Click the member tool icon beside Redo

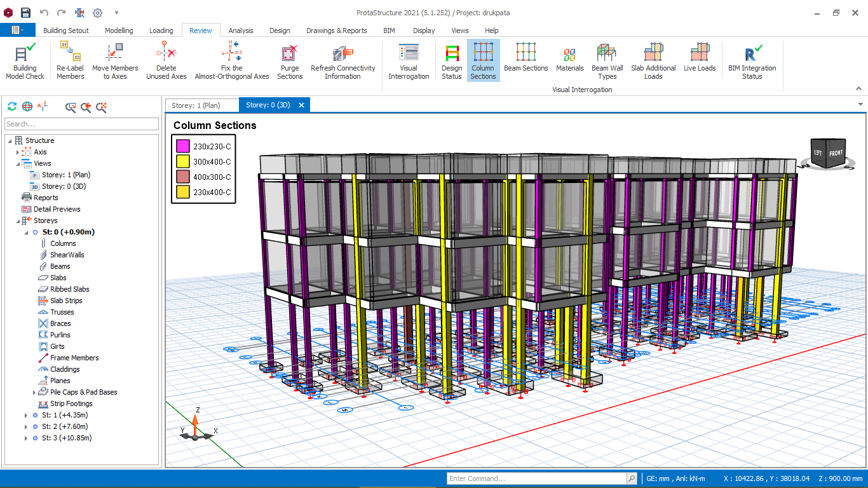(x=79, y=13)
